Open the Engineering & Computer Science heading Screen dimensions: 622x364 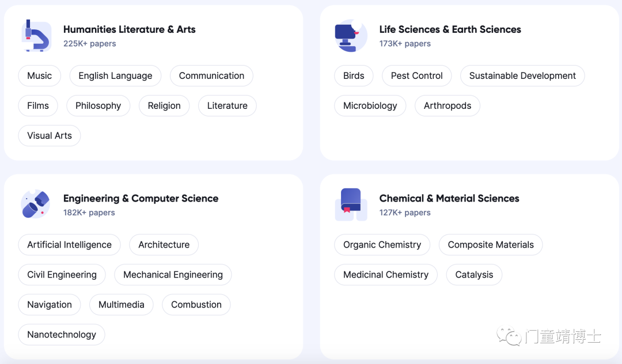tap(141, 198)
